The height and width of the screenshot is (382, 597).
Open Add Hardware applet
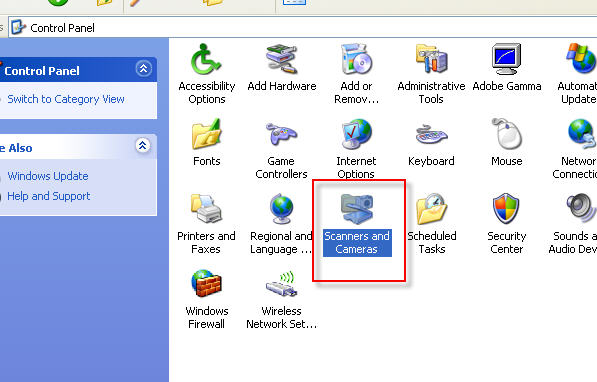tap(281, 59)
